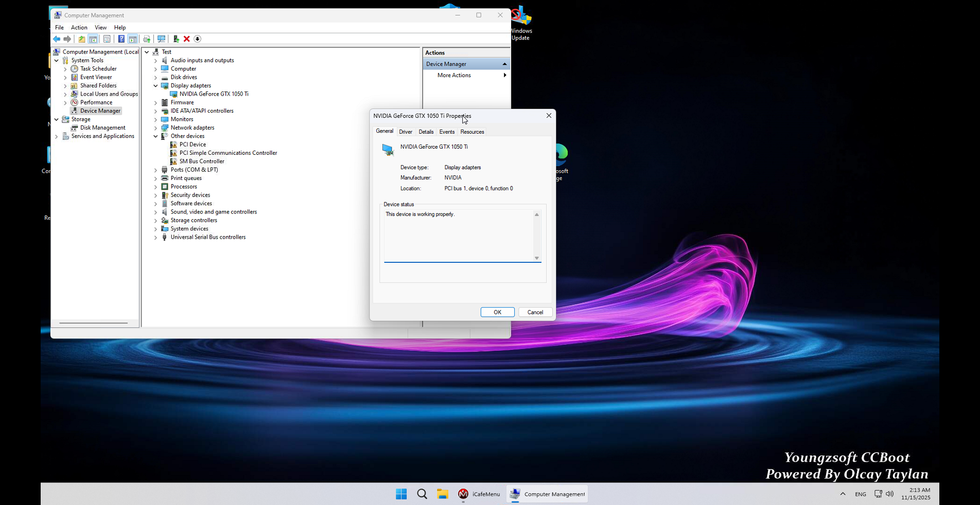
Task: Click the Up One Level folder icon
Action: pos(81,39)
